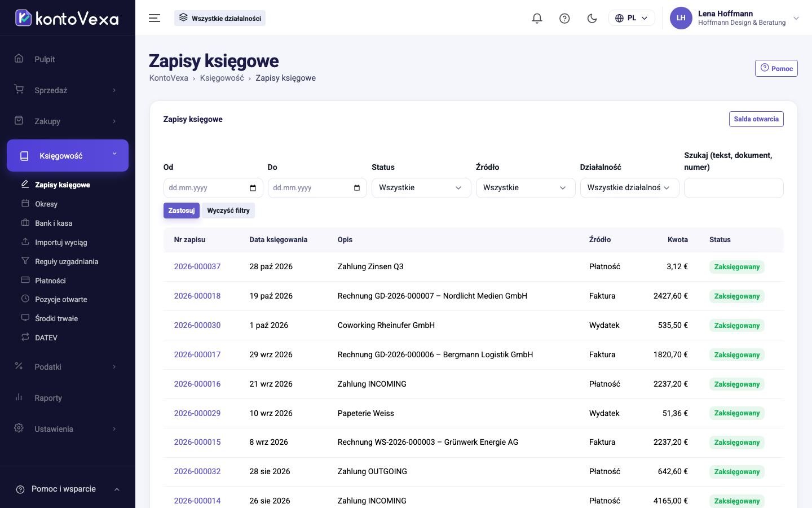812x508 pixels.
Task: Click the Podatki percent icon
Action: tap(19, 366)
